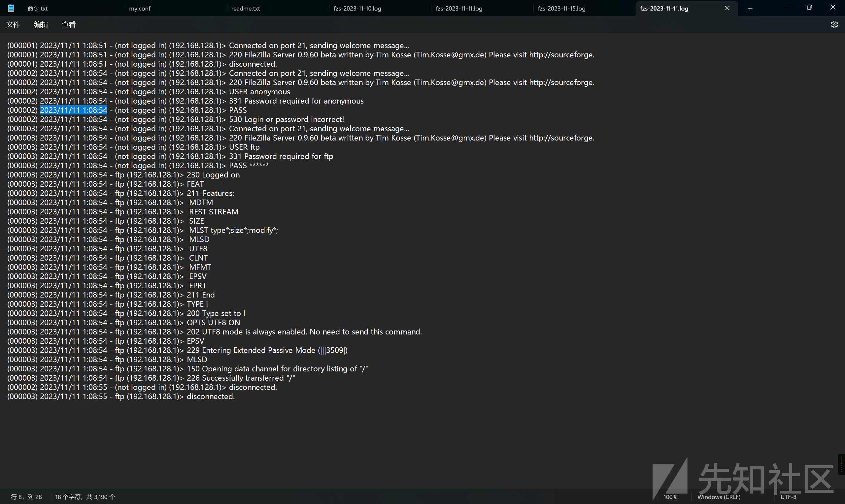Open the 查看 menu
845x504 pixels.
pos(68,24)
